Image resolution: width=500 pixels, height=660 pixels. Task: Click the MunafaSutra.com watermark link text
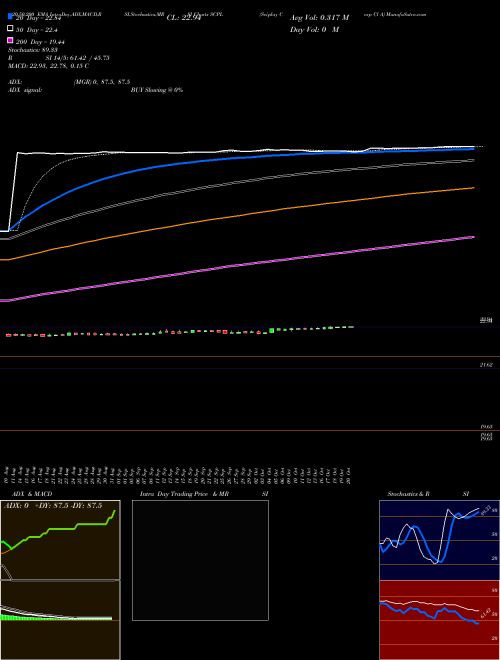tap(406, 14)
